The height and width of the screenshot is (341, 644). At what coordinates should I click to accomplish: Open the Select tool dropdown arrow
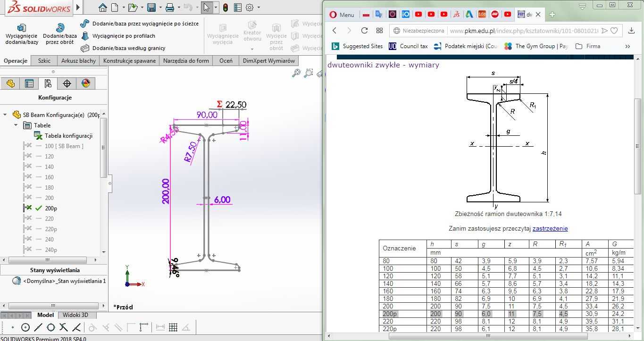[x=216, y=8]
